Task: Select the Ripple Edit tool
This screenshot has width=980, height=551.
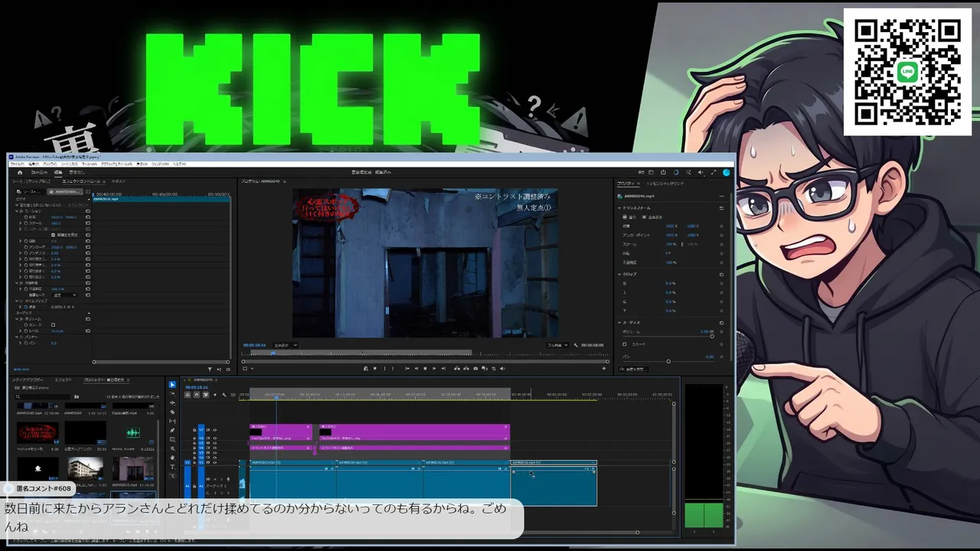Action: (x=172, y=403)
